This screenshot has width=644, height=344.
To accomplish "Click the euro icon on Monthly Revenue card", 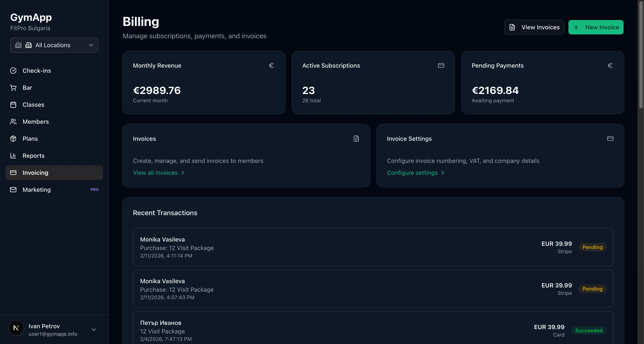I will click(x=272, y=65).
